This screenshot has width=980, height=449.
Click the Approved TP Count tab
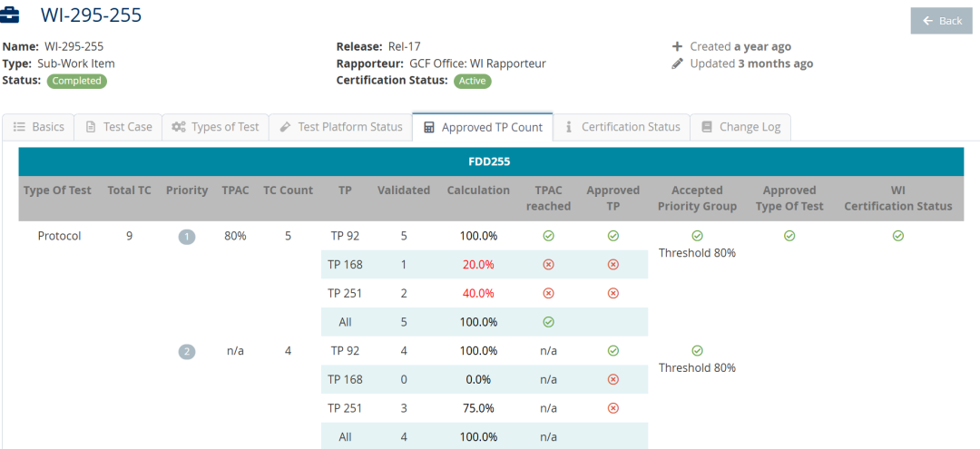coord(483,128)
